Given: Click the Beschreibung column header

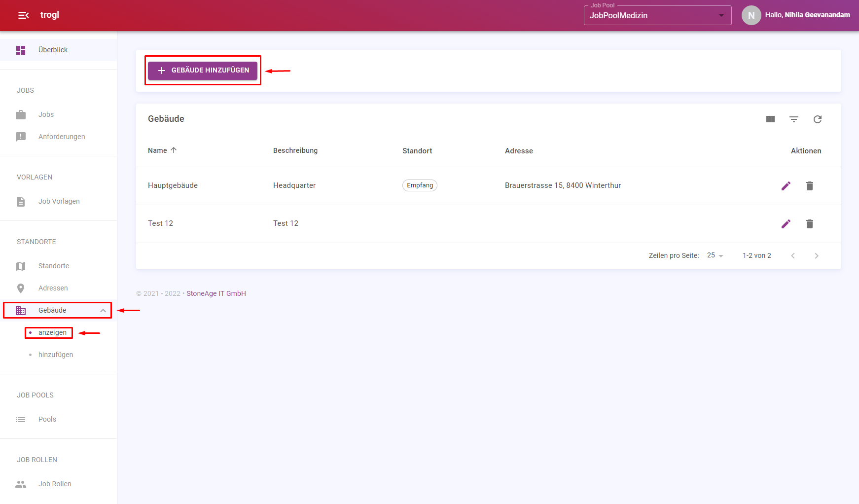Looking at the screenshot, I should click(295, 150).
